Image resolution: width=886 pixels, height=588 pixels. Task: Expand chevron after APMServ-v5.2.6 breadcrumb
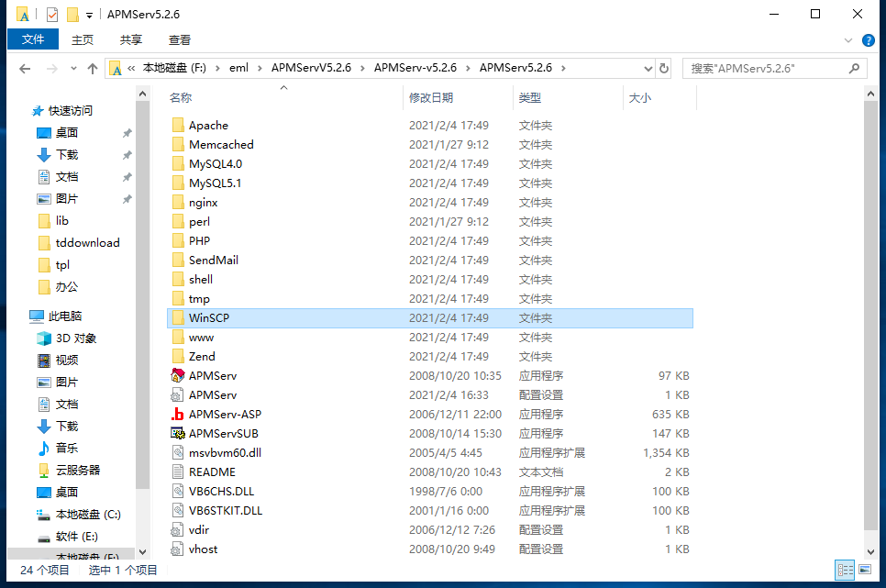click(x=468, y=69)
